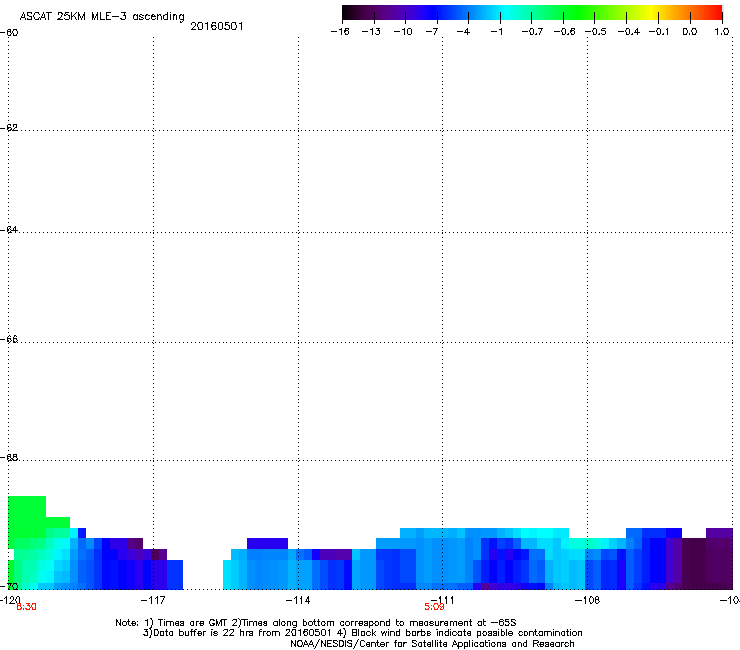Image resolution: width=740 pixels, height=650 pixels.
Task: Click the colorbar label -0.7
Action: click(532, 32)
